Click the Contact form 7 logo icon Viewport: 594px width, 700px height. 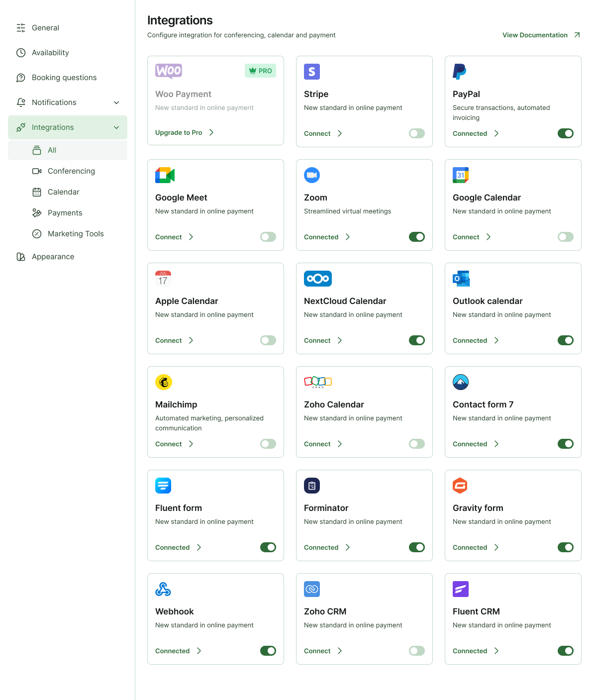pos(461,382)
